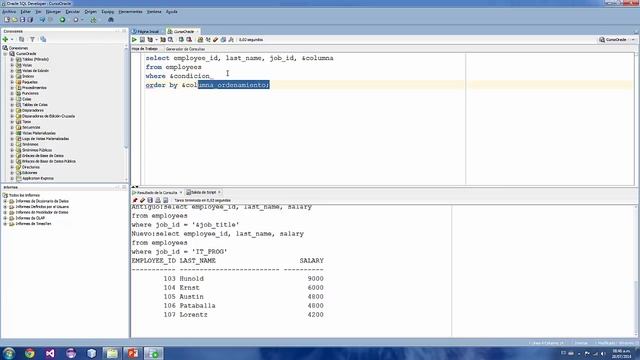Click the SALARY column header in output
This screenshot has height=360, width=640.
click(x=311, y=260)
